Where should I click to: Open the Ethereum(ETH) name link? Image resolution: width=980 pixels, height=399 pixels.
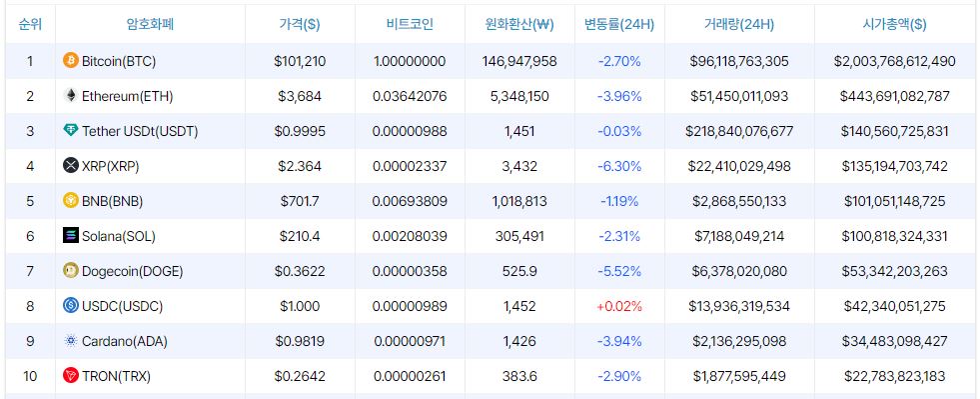(x=128, y=96)
